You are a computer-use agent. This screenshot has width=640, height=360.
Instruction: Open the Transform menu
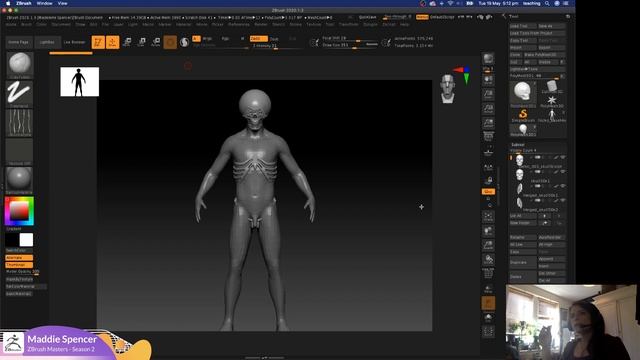tap(348, 24)
